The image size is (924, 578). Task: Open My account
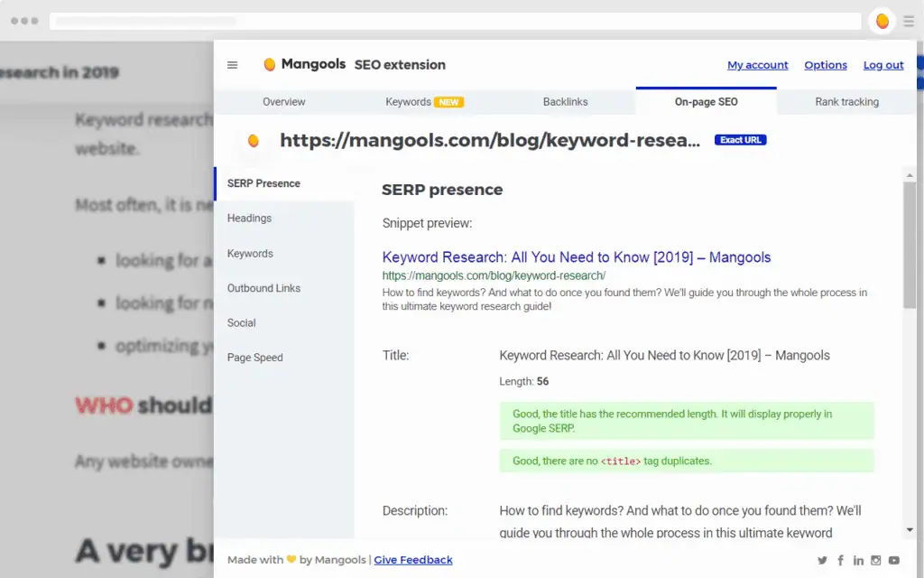(x=757, y=64)
